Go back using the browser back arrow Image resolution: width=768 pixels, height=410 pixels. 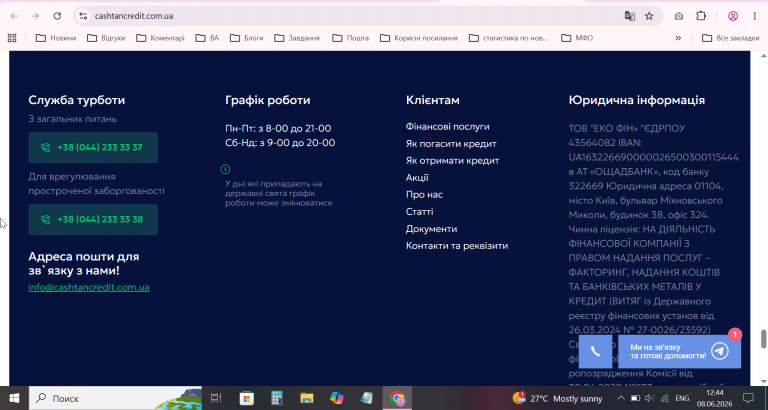(x=14, y=16)
